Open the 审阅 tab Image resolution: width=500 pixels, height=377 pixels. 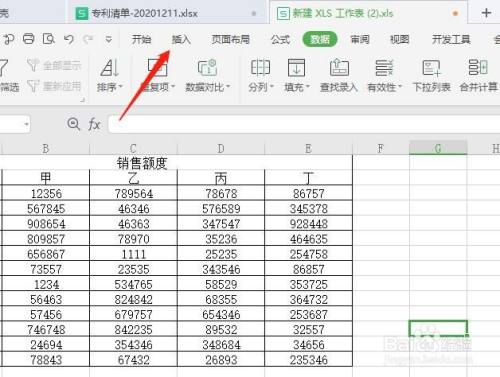click(x=360, y=39)
